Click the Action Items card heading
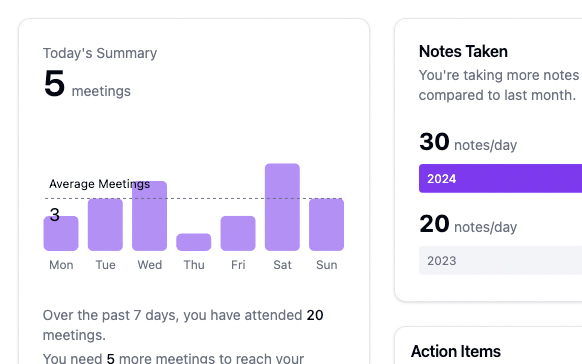Image resolution: width=582 pixels, height=364 pixels. click(x=456, y=351)
